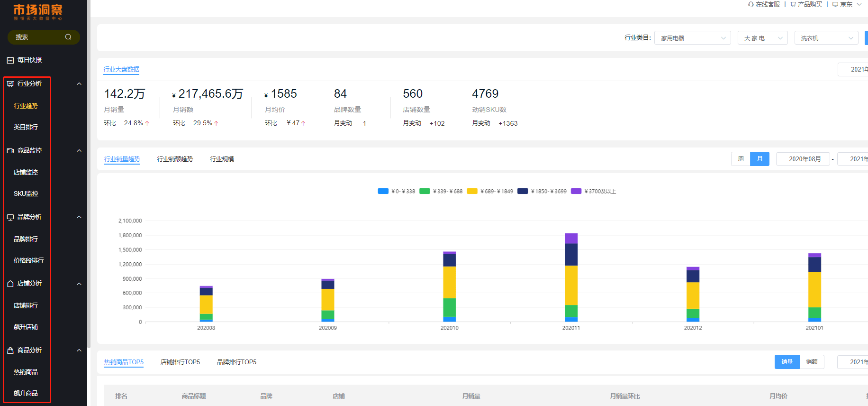
Task: Switch to 热销商品TOP5 tab
Action: click(x=124, y=362)
